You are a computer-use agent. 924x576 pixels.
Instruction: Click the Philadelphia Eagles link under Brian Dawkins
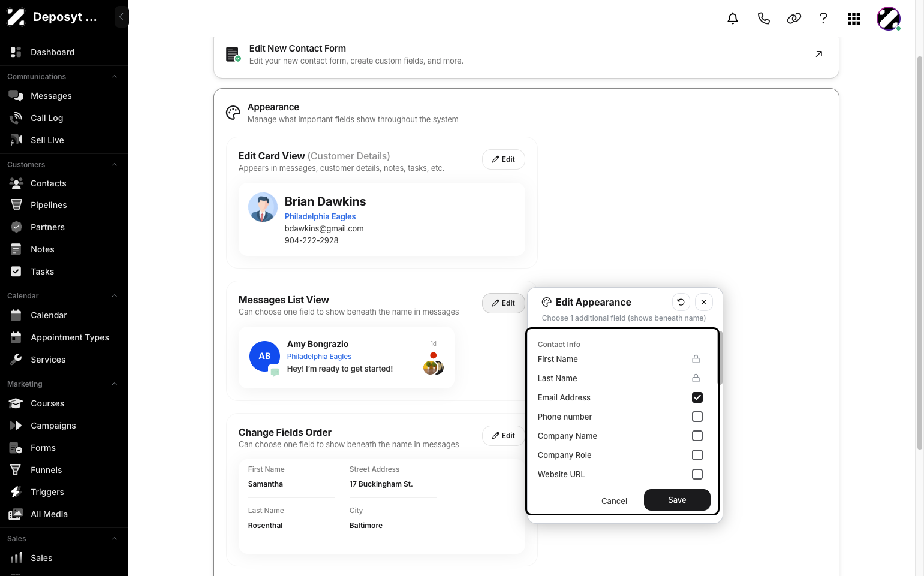click(320, 216)
